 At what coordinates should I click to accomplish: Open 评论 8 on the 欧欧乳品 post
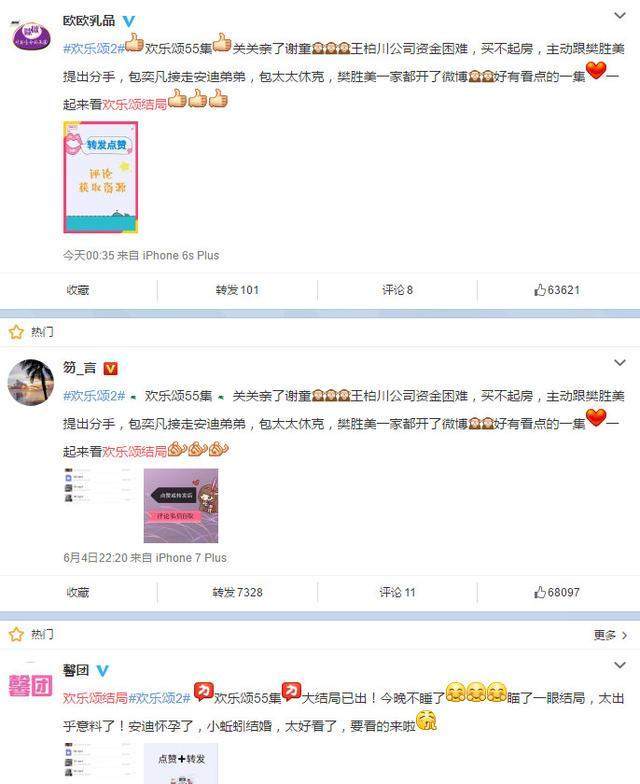click(398, 290)
